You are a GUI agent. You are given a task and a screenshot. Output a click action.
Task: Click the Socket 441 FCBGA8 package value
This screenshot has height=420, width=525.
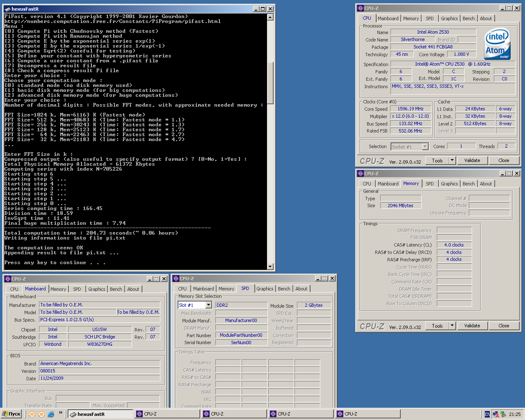(433, 47)
